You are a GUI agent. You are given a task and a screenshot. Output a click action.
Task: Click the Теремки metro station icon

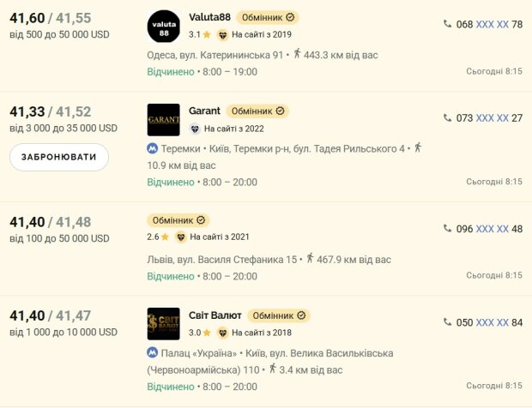tap(152, 148)
